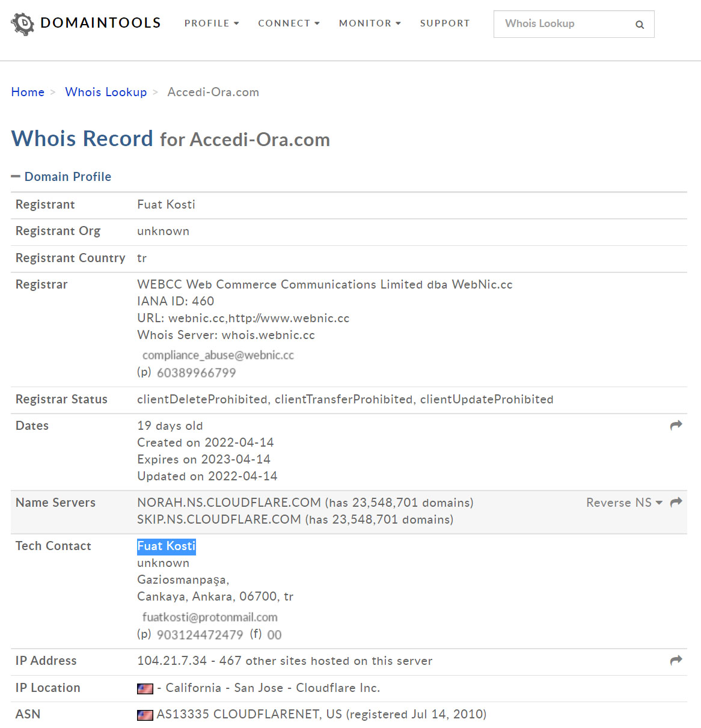The height and width of the screenshot is (728, 701).
Task: Click the Registrant Org value unknown
Action: point(163,231)
